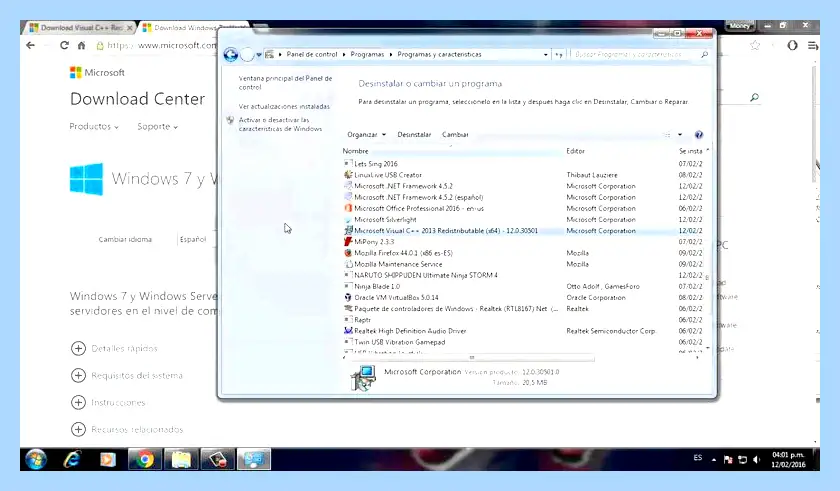The height and width of the screenshot is (491, 840).
Task: Bookmark page with the star icon
Action: (x=755, y=46)
